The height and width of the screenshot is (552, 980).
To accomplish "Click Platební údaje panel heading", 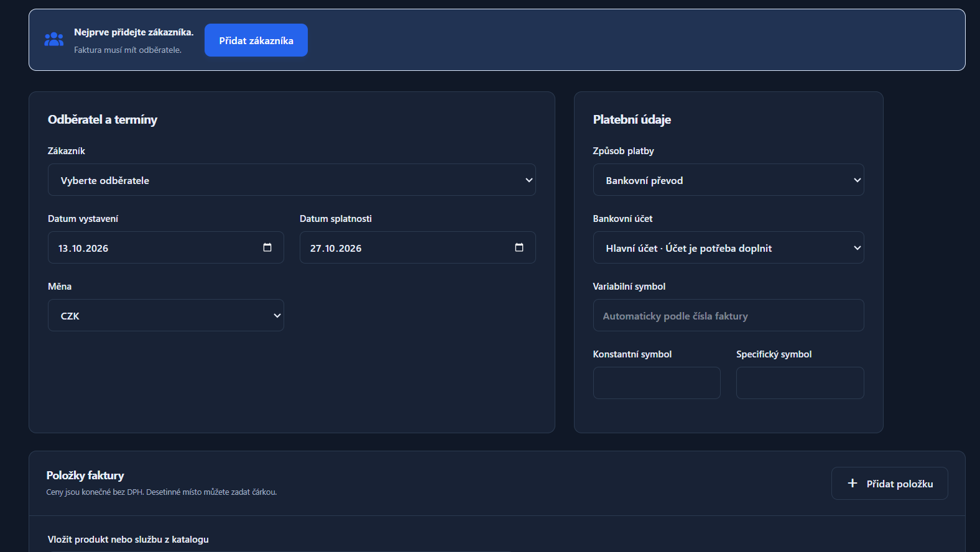I will click(632, 119).
